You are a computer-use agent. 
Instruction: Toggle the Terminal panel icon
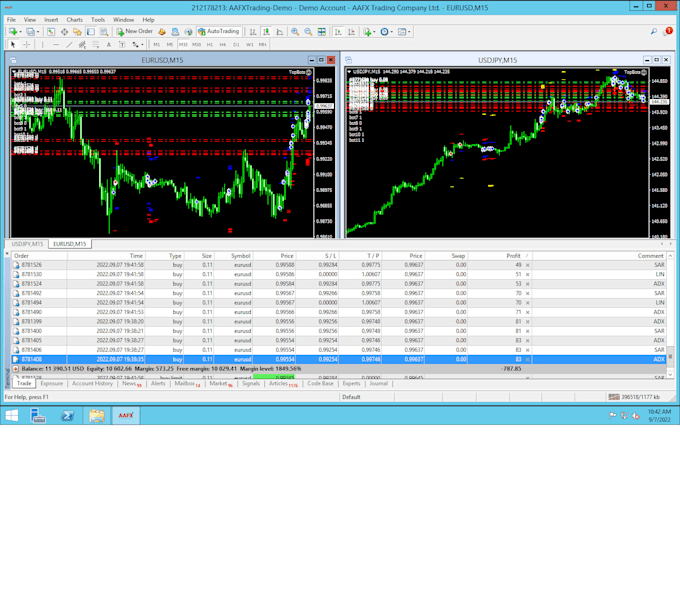[91, 32]
